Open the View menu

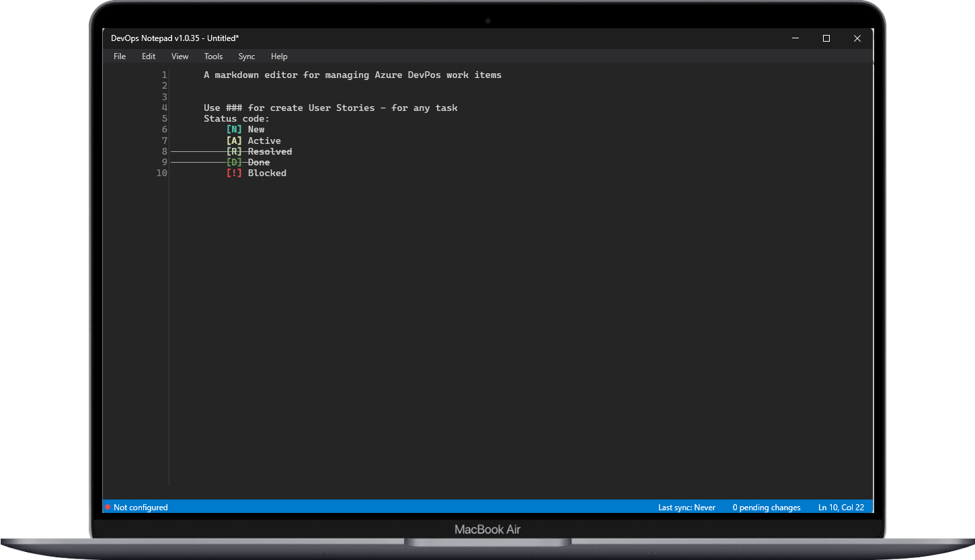click(x=180, y=56)
